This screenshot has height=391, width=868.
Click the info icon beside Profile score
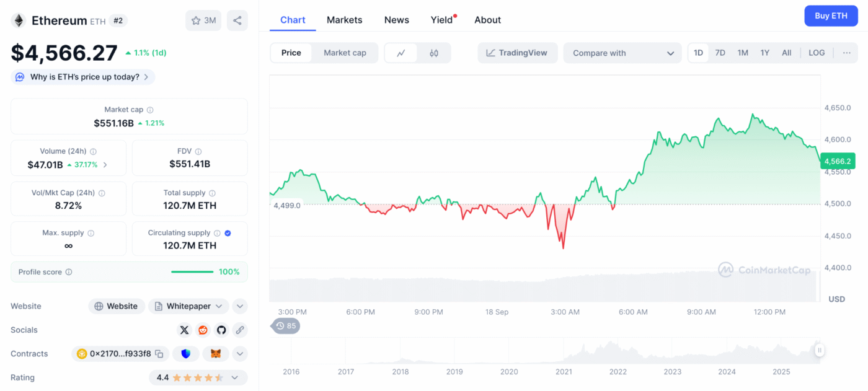coord(69,272)
